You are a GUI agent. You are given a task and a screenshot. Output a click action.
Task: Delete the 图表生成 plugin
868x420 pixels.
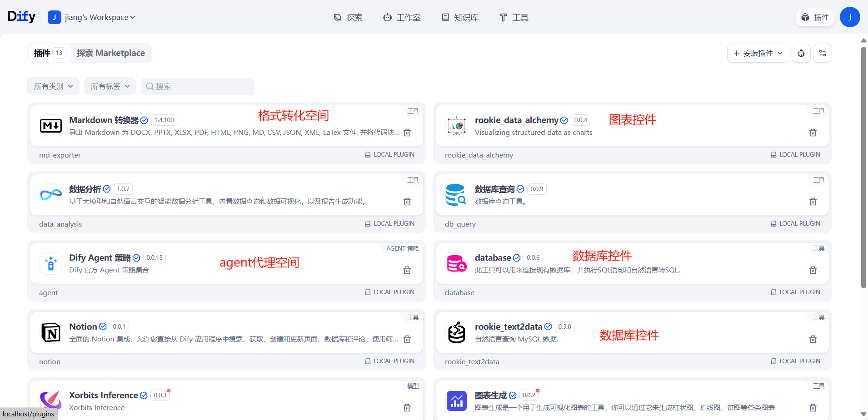point(813,408)
